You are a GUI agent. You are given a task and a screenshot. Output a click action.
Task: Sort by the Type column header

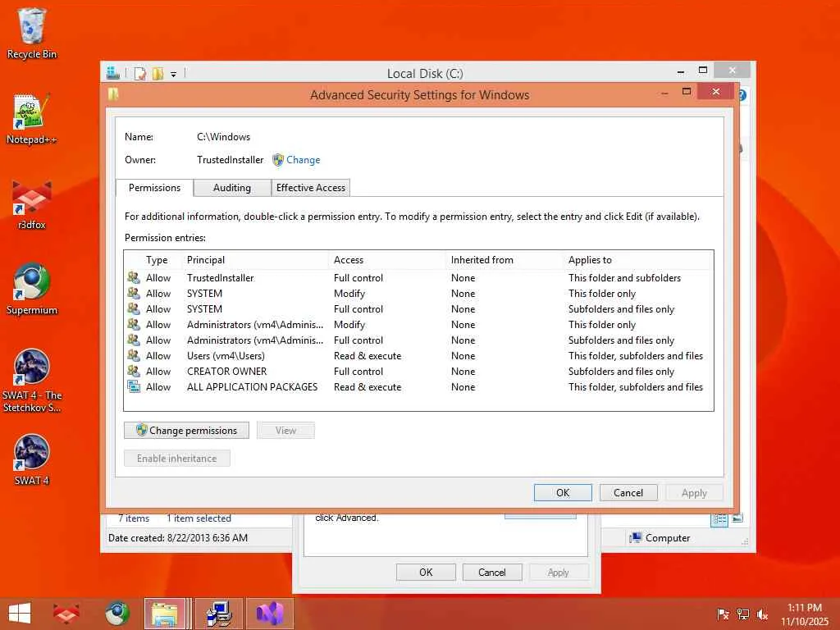point(157,260)
